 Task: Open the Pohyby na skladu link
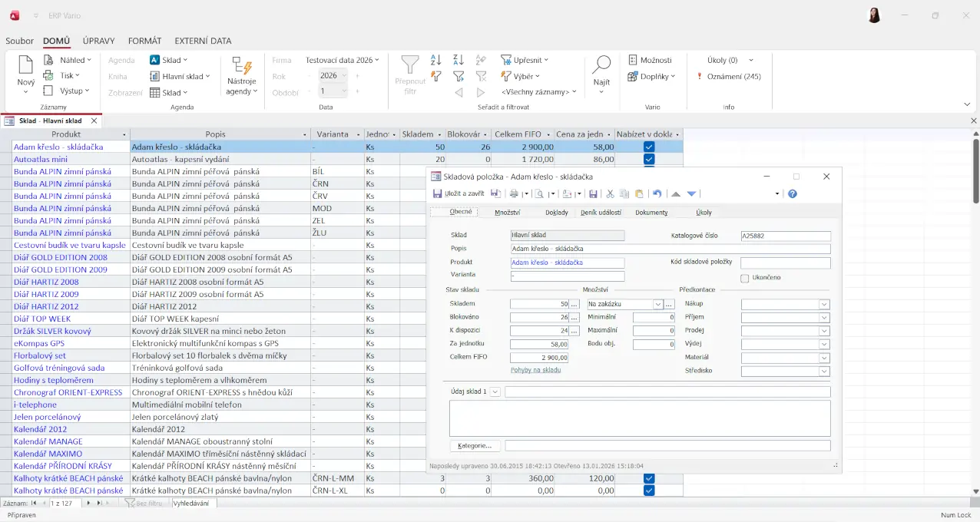click(x=535, y=370)
